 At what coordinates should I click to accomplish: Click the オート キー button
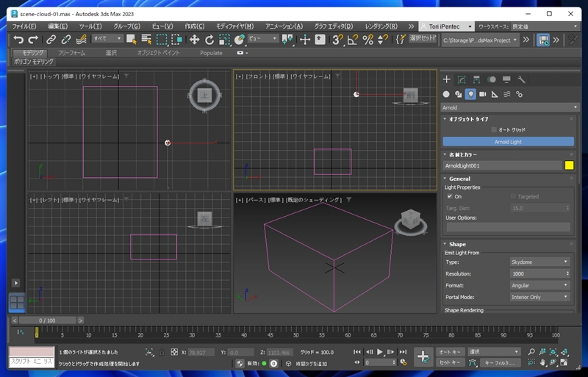pyautogui.click(x=449, y=352)
